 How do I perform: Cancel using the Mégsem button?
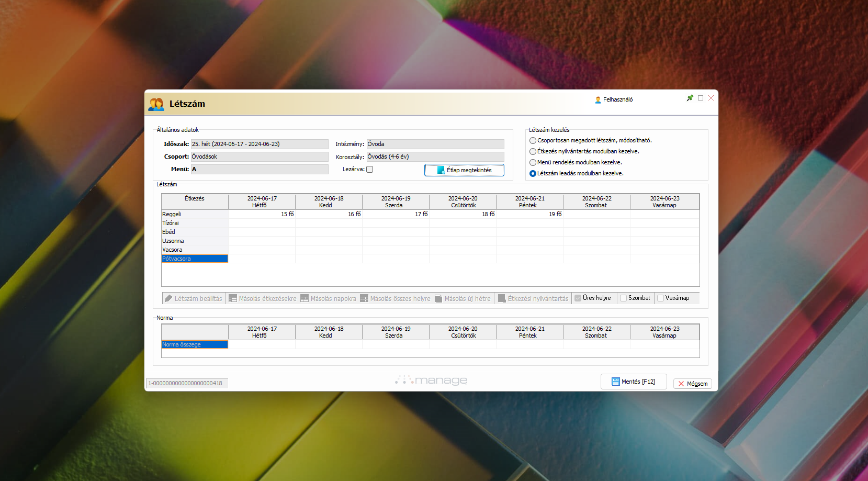(x=692, y=384)
